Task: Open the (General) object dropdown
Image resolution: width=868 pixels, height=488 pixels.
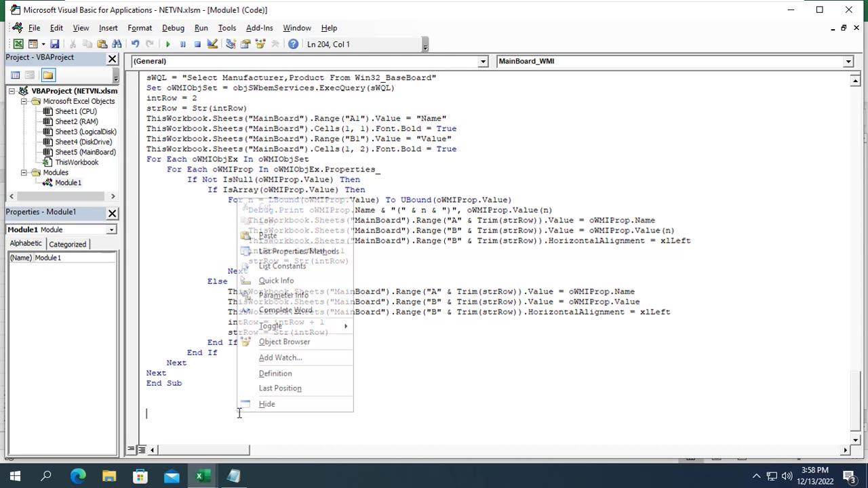Action: tap(483, 62)
